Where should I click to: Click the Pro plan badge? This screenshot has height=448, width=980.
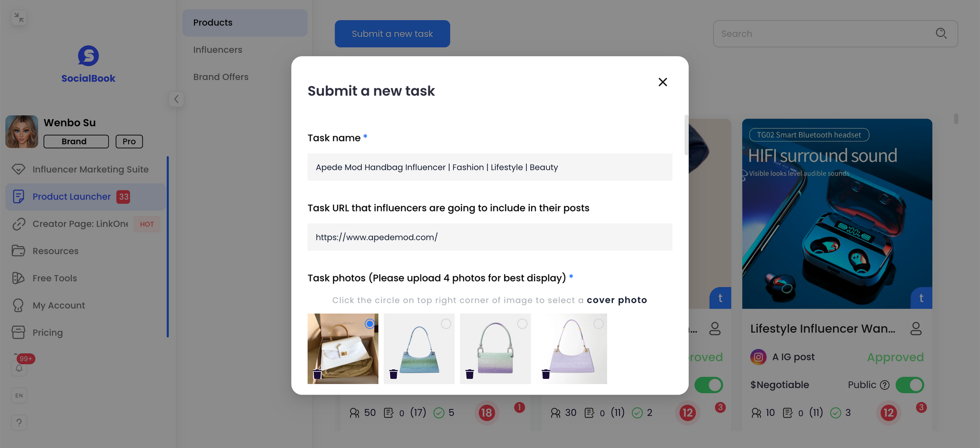(129, 141)
